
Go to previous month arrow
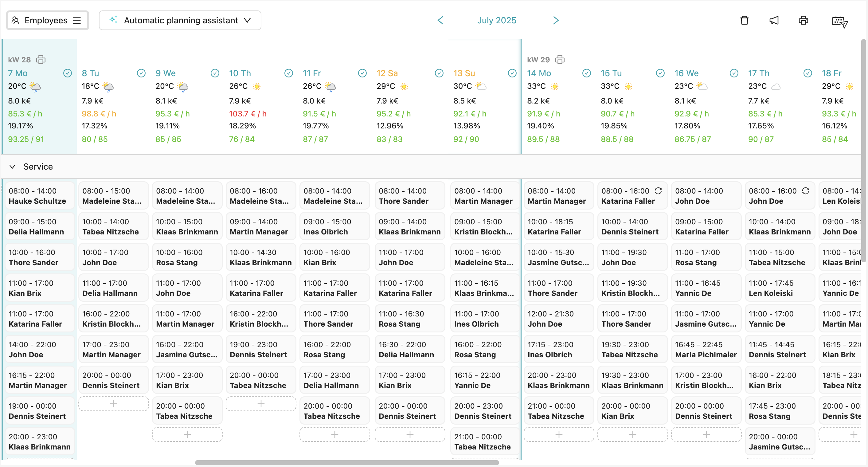coord(440,20)
